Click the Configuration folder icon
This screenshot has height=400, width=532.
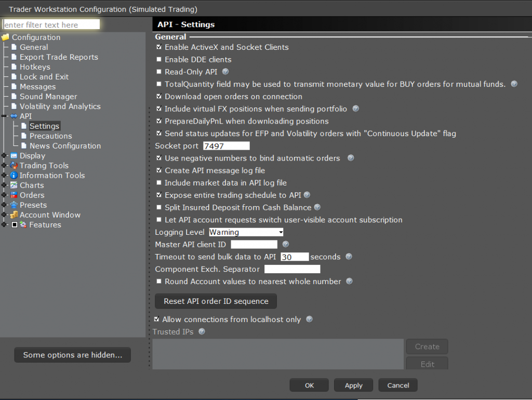pos(5,37)
